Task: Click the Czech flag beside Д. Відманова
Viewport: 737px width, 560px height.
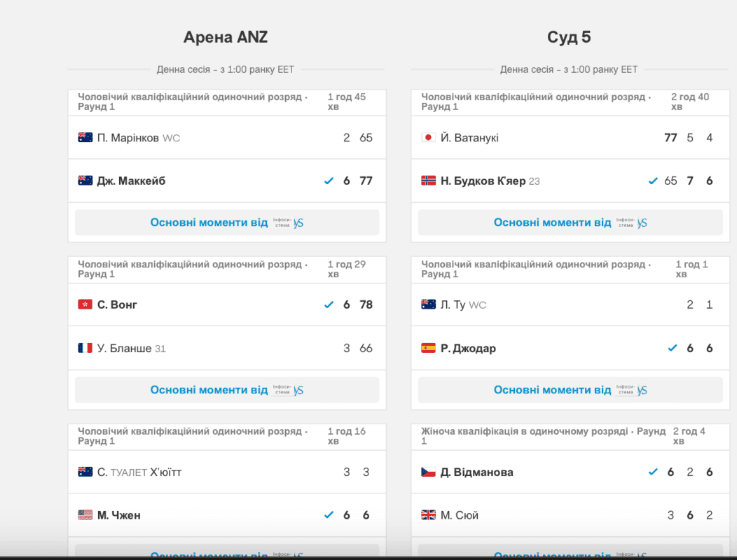Action: 429,472
